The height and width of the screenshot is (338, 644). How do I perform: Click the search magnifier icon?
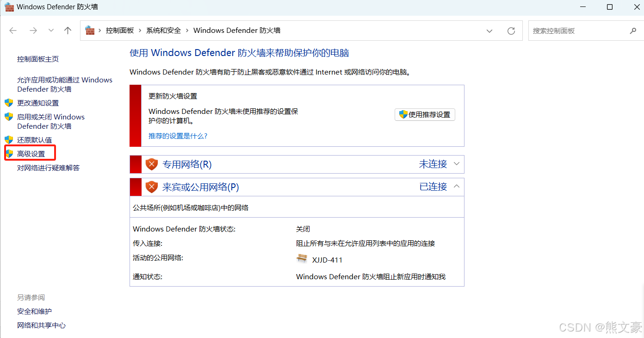click(633, 31)
